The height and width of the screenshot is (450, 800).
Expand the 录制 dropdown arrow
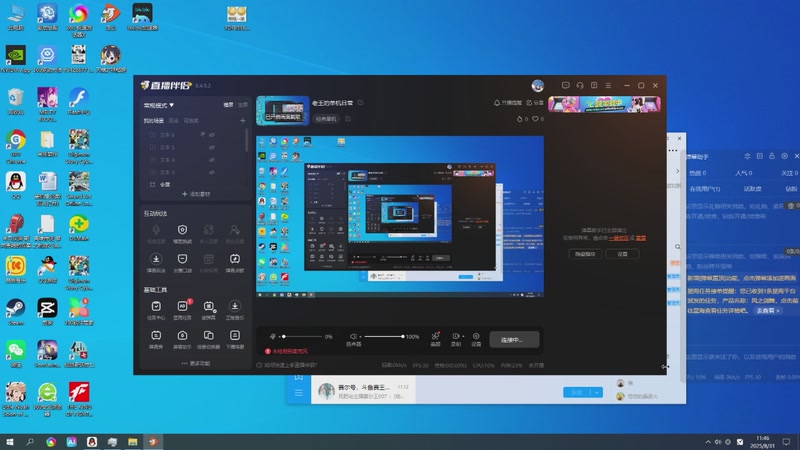[x=463, y=337]
